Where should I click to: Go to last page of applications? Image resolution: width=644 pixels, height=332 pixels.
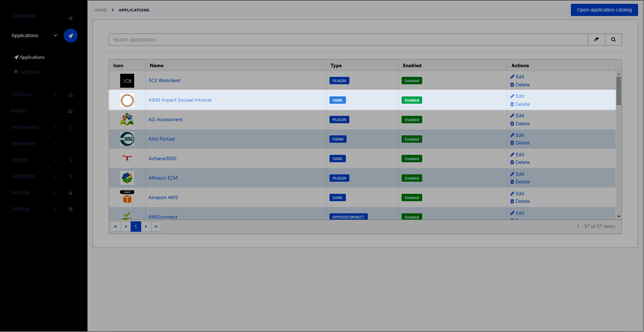click(x=156, y=227)
